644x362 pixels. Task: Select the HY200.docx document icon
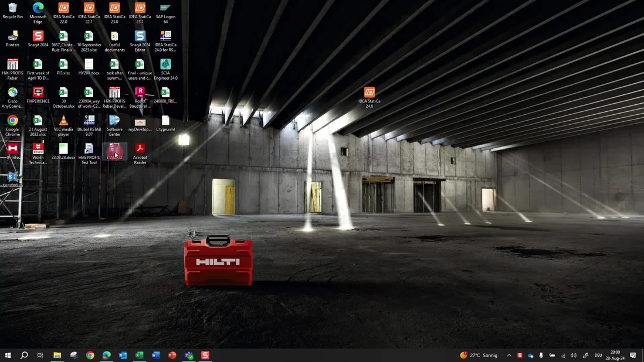[x=89, y=67]
